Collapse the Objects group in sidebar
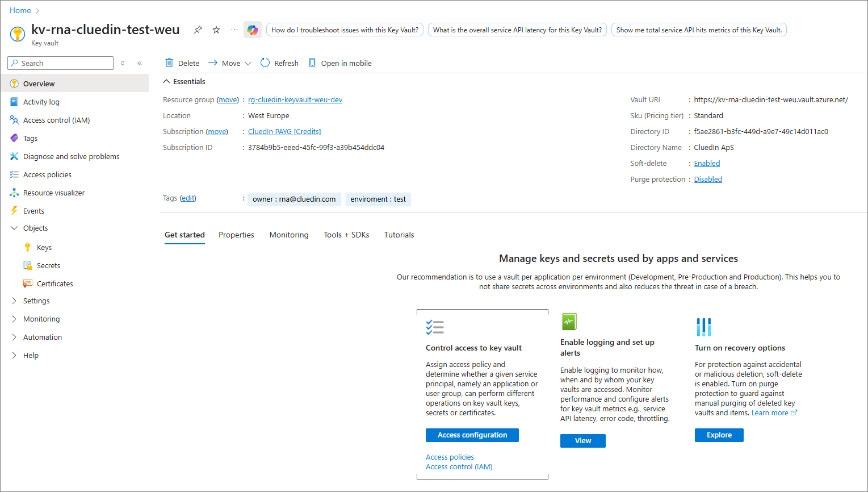The image size is (868, 492). [x=14, y=228]
